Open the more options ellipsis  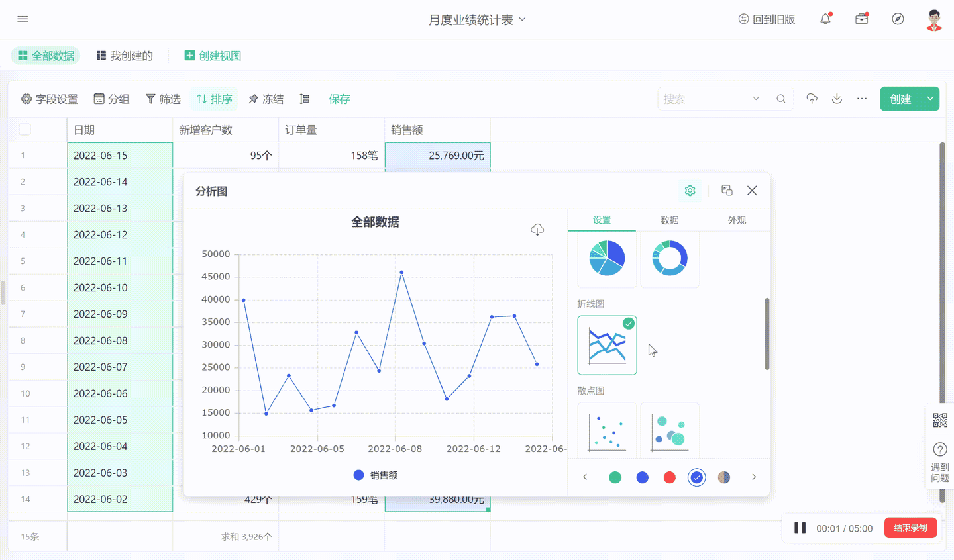click(x=862, y=99)
